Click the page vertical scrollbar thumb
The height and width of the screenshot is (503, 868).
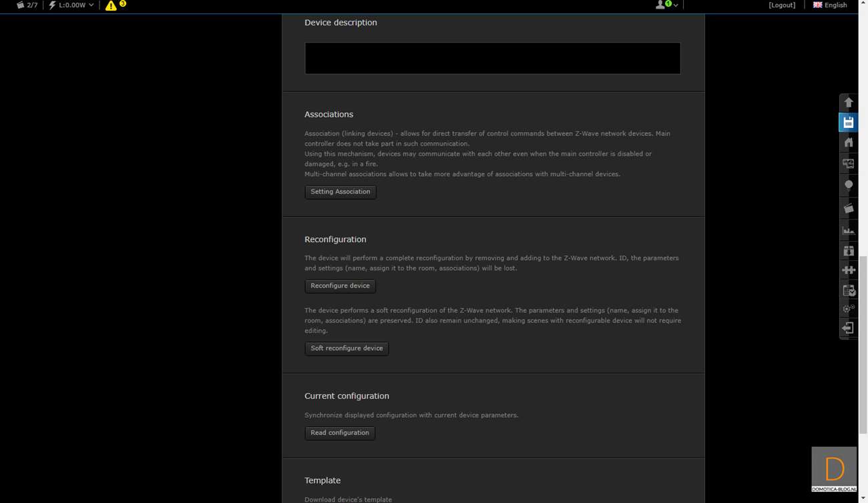[x=863, y=334]
